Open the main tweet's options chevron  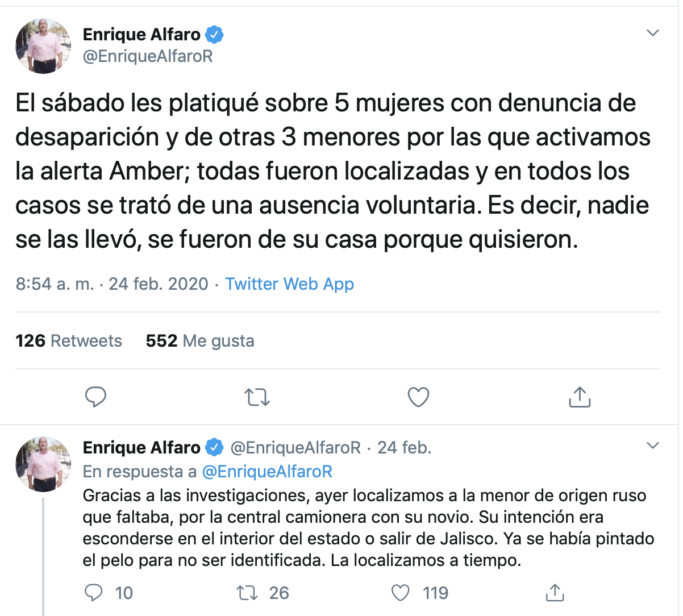[x=653, y=33]
